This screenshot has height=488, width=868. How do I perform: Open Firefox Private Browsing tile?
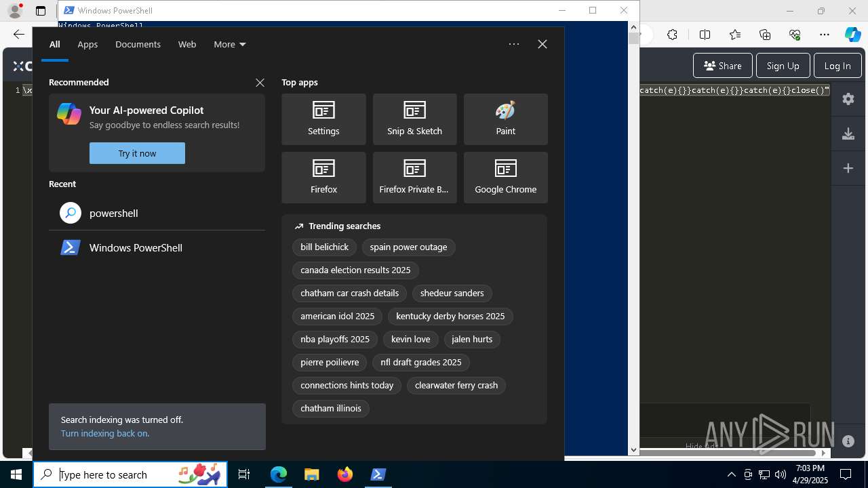click(x=414, y=178)
